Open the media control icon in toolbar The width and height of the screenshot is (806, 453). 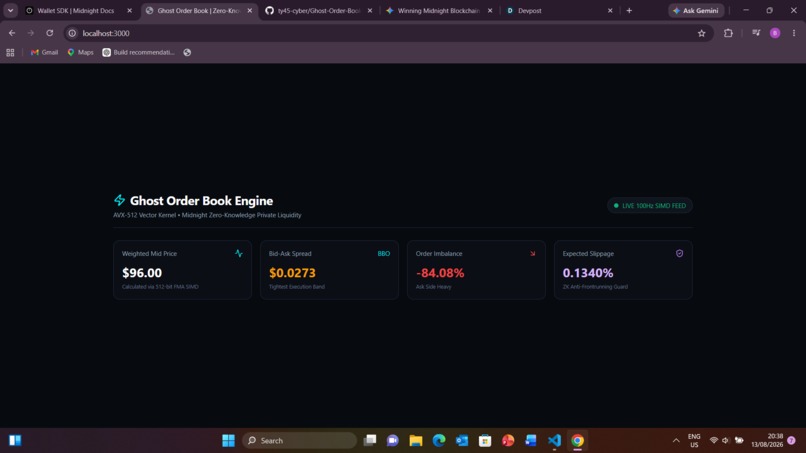coord(756,33)
